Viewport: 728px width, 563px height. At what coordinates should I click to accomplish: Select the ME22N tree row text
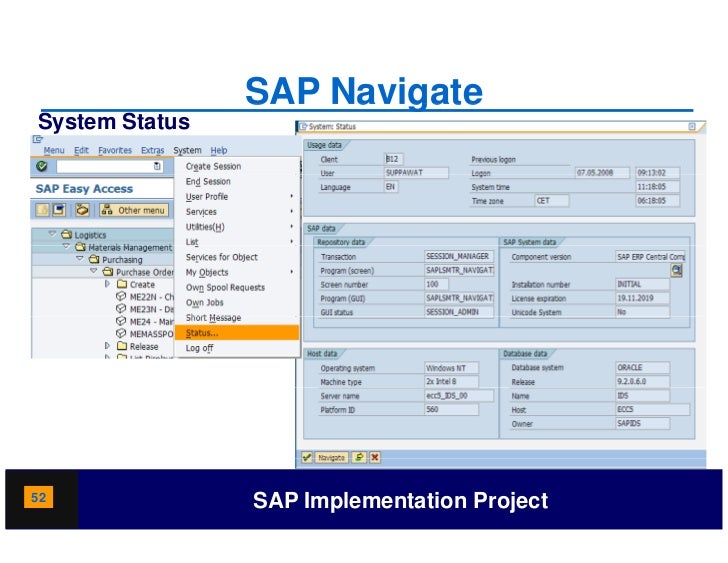point(152,297)
